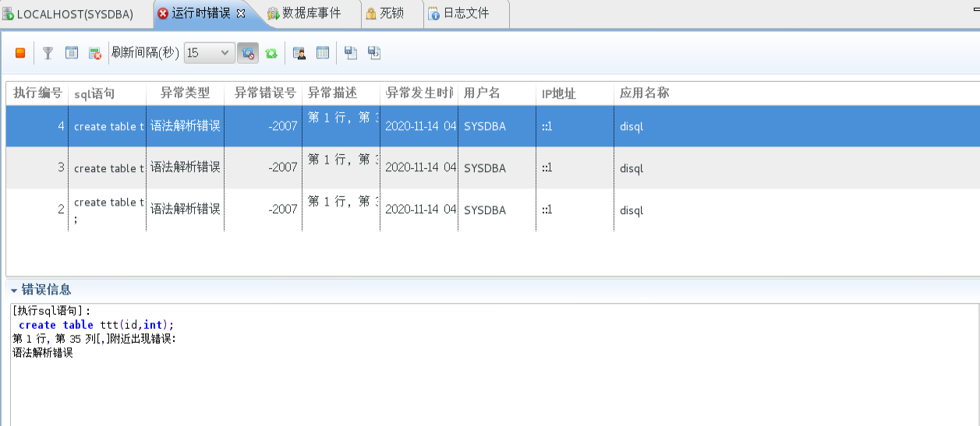Click the clear table icon with red X
The width and height of the screenshot is (980, 426).
click(x=95, y=53)
